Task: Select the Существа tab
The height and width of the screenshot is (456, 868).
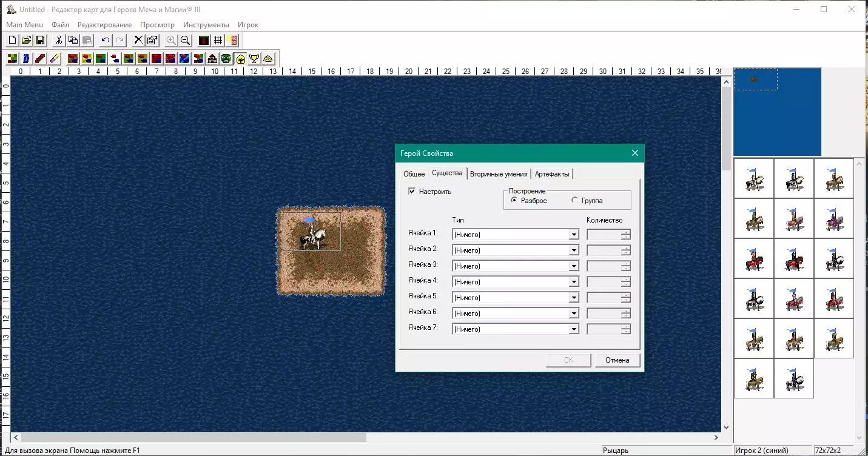Action: (x=447, y=173)
